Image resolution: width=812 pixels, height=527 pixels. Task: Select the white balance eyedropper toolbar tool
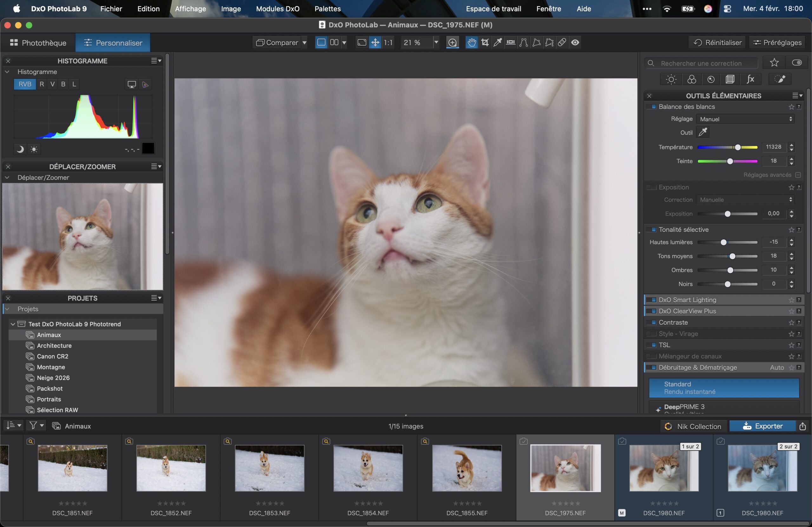[498, 42]
